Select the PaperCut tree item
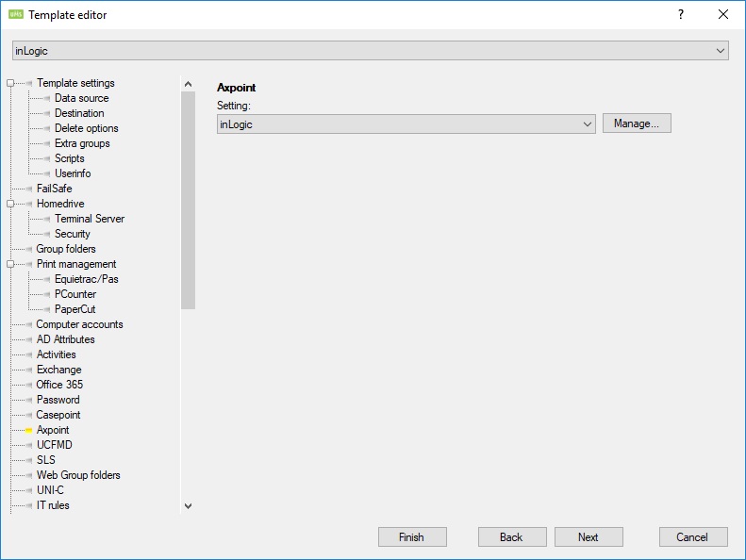This screenshot has height=560, width=746. 75,309
